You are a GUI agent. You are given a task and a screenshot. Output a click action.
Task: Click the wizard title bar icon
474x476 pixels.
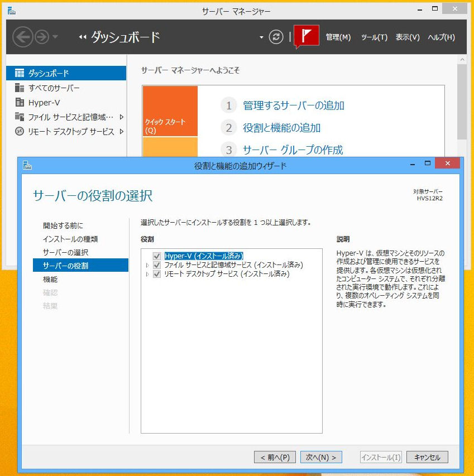pos(27,165)
